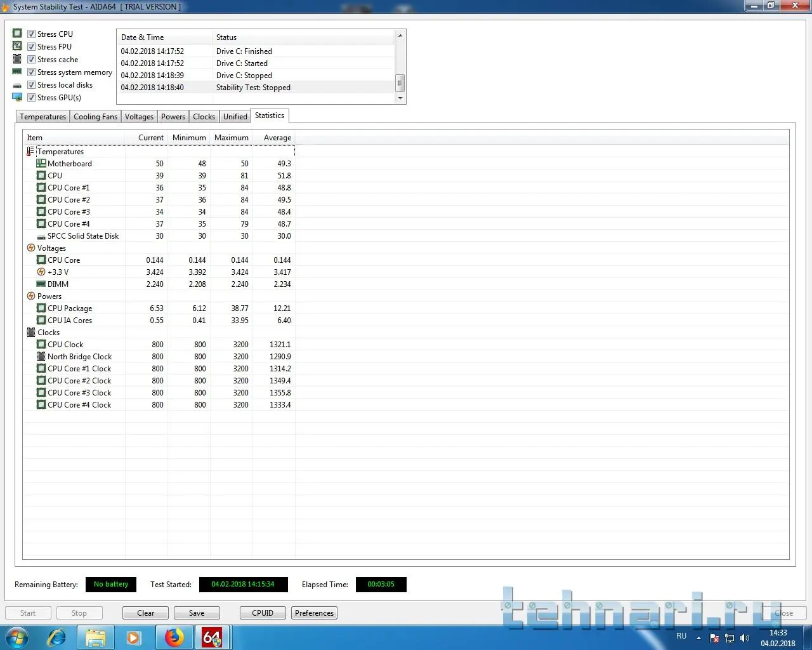Select the CPU IA Cores power row

click(159, 321)
